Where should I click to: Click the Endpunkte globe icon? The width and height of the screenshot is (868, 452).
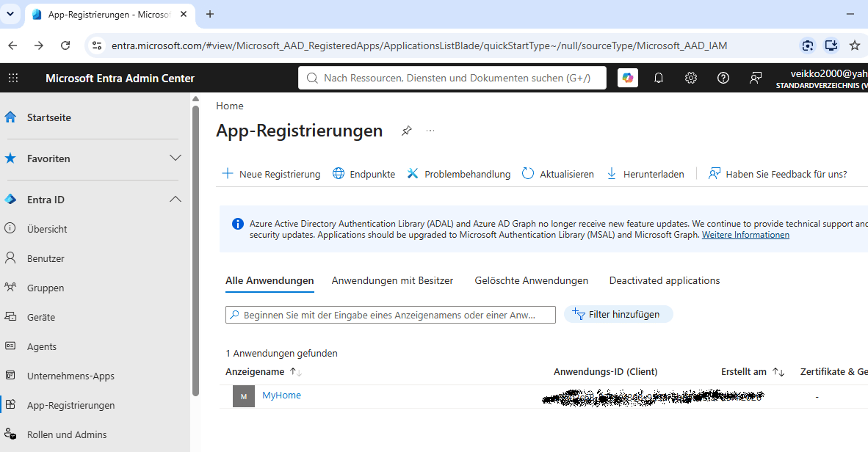coord(339,174)
